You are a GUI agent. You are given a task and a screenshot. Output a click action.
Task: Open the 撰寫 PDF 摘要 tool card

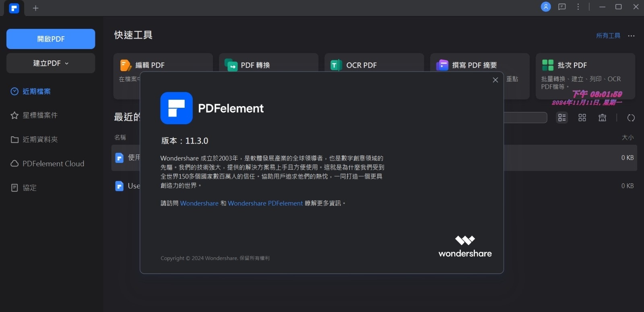[480, 63]
